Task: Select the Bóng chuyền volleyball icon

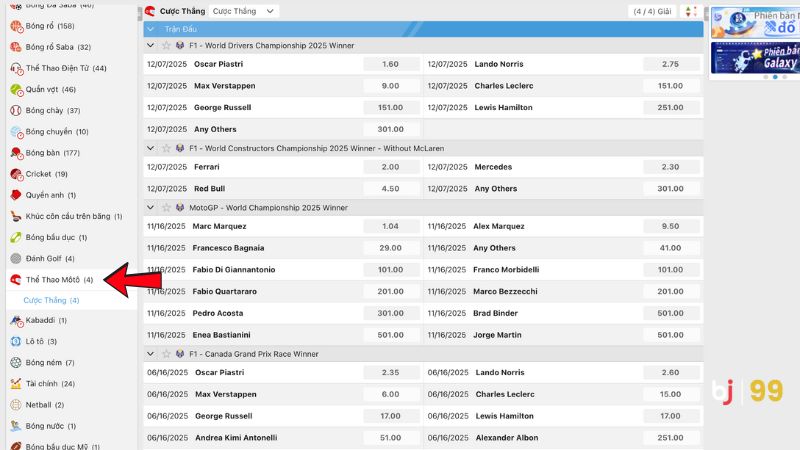Action: pyautogui.click(x=16, y=132)
